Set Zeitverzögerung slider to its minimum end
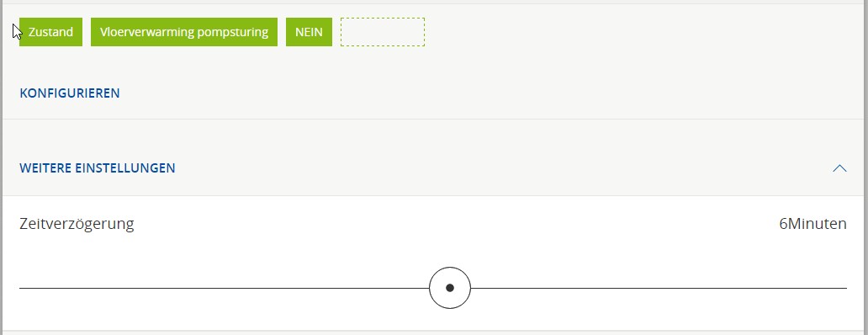 20,289
